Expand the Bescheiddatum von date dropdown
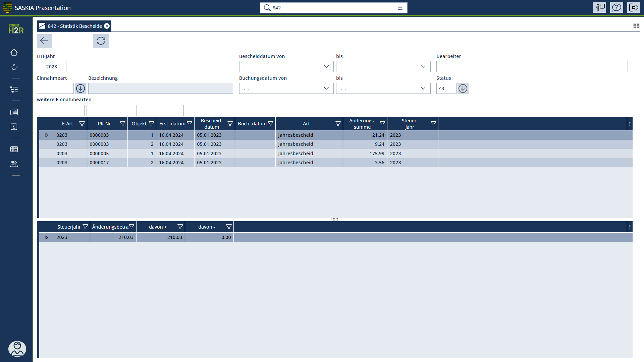 [x=326, y=67]
